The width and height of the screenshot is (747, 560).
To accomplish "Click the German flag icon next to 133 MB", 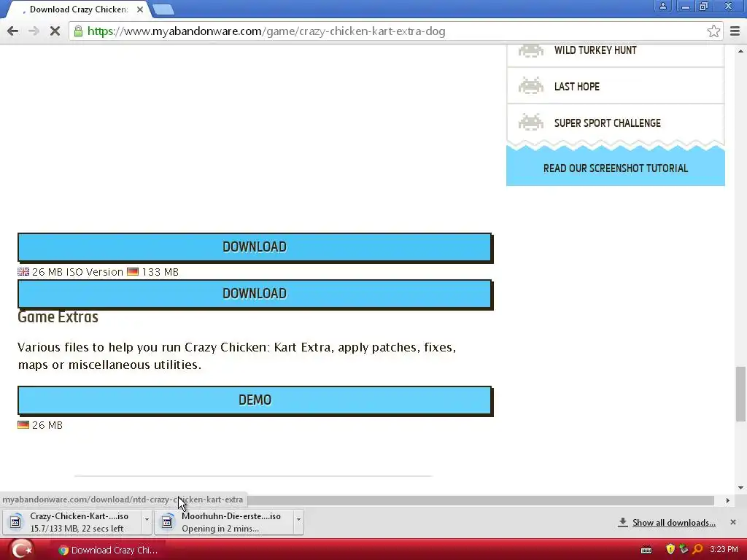I will 133,272.
